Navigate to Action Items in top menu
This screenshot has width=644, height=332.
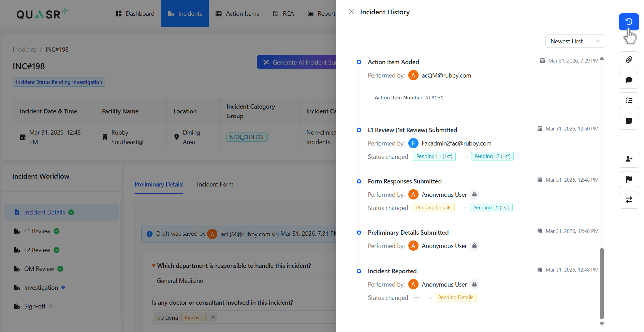[x=237, y=13]
